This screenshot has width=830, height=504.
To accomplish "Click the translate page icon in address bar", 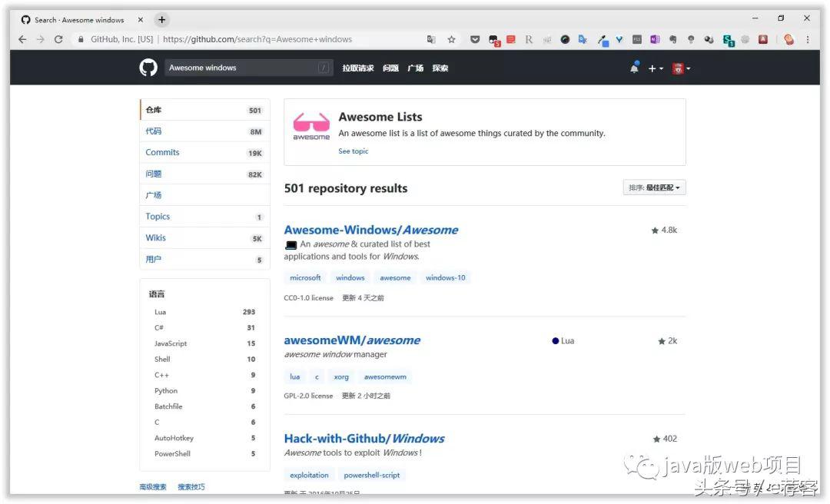I will pos(431,39).
